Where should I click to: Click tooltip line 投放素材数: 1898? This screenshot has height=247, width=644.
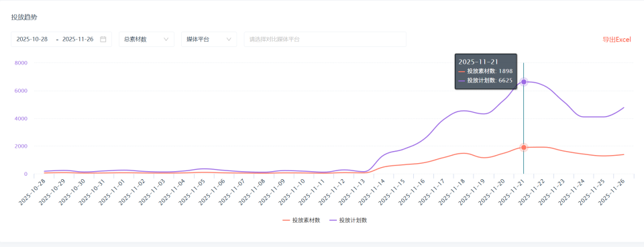click(x=486, y=71)
